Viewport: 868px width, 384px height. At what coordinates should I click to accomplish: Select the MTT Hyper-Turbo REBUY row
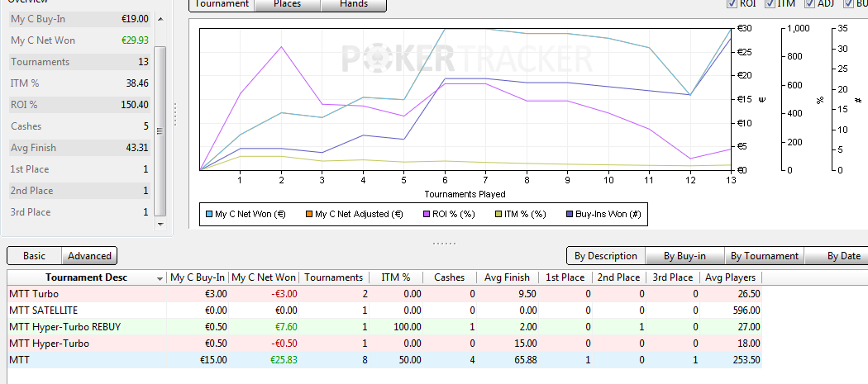tap(384, 327)
